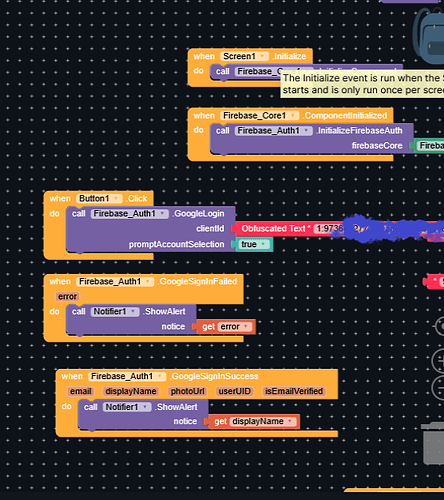Viewport: 444px width, 500px height.
Task: Zoom in with the plus icon
Action: point(438,361)
